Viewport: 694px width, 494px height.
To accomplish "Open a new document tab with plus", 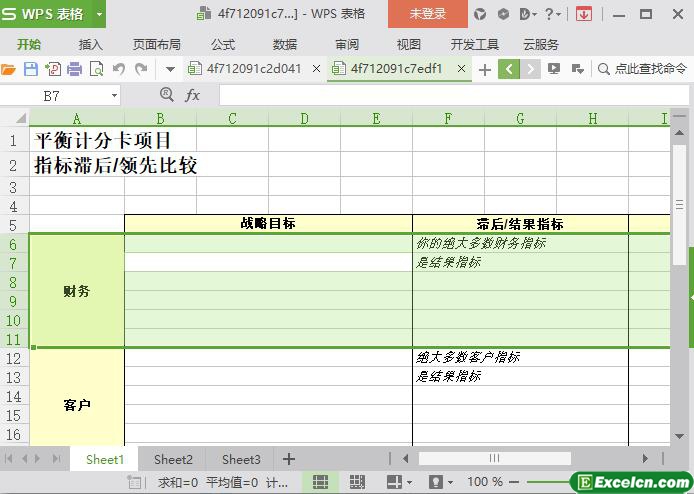I will point(485,69).
